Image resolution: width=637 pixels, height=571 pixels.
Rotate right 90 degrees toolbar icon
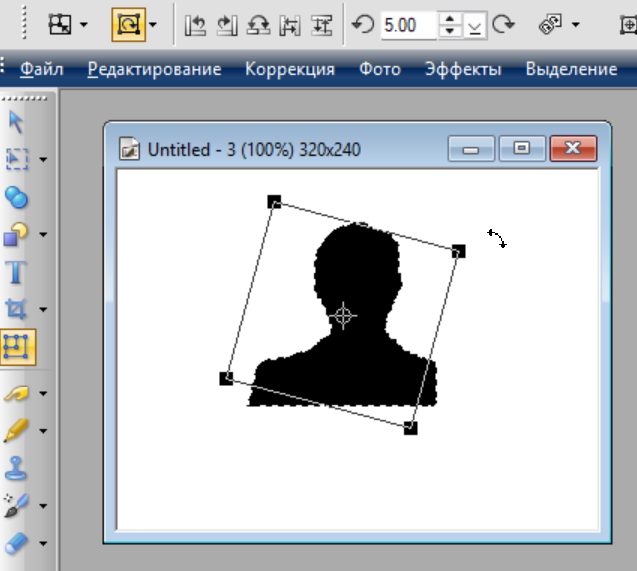(227, 25)
